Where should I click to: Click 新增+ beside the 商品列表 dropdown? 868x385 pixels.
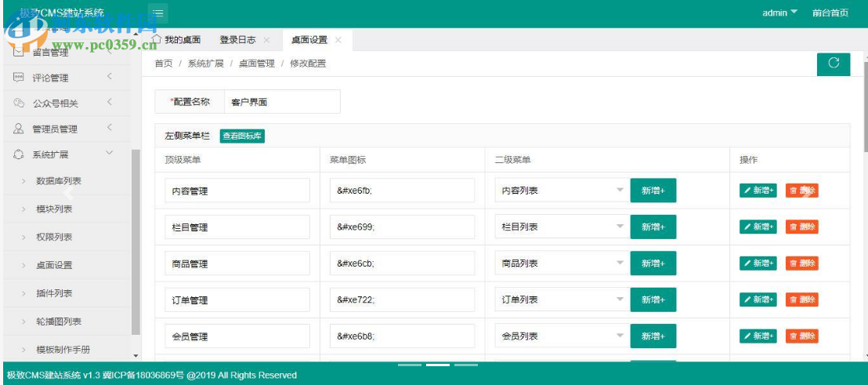coord(653,263)
